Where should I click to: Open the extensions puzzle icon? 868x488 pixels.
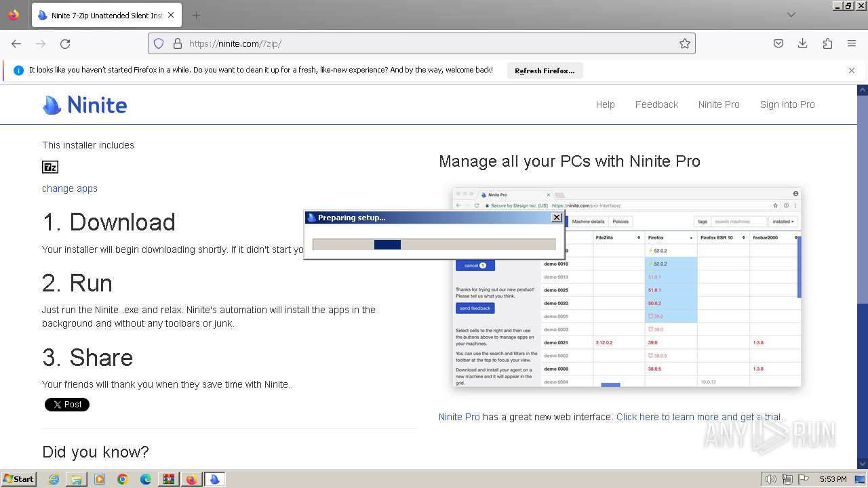[x=827, y=43]
